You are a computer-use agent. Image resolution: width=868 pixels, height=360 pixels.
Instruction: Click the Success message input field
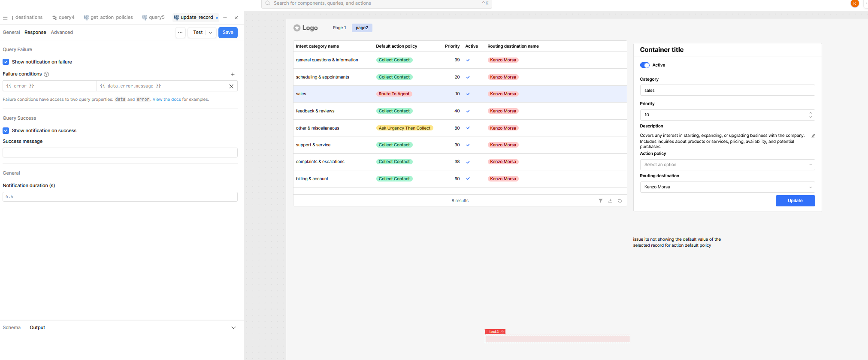point(120,153)
